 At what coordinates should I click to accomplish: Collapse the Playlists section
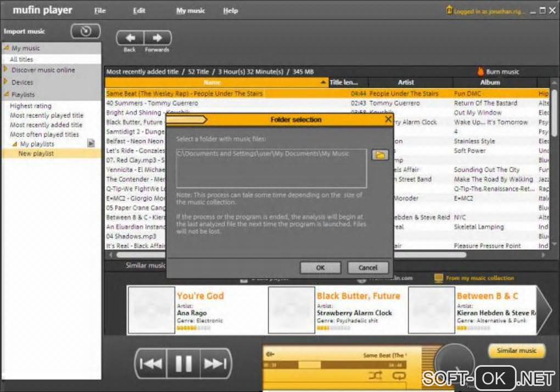tap(6, 94)
